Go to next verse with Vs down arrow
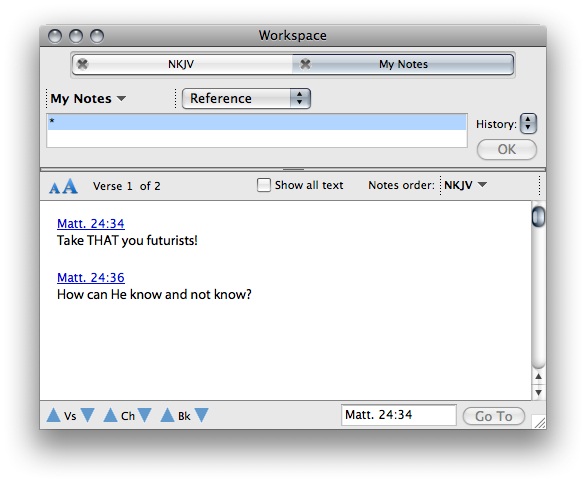The image size is (586, 484). click(87, 415)
